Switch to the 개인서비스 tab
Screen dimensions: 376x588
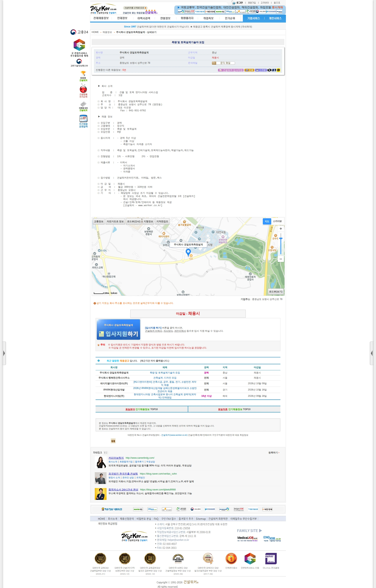click(275, 18)
